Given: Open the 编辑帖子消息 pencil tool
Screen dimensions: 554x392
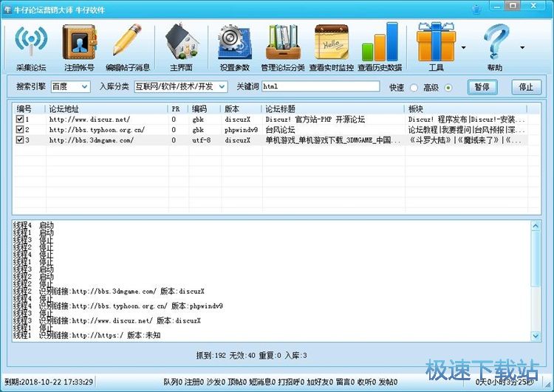Looking at the screenshot, I should point(128,47).
